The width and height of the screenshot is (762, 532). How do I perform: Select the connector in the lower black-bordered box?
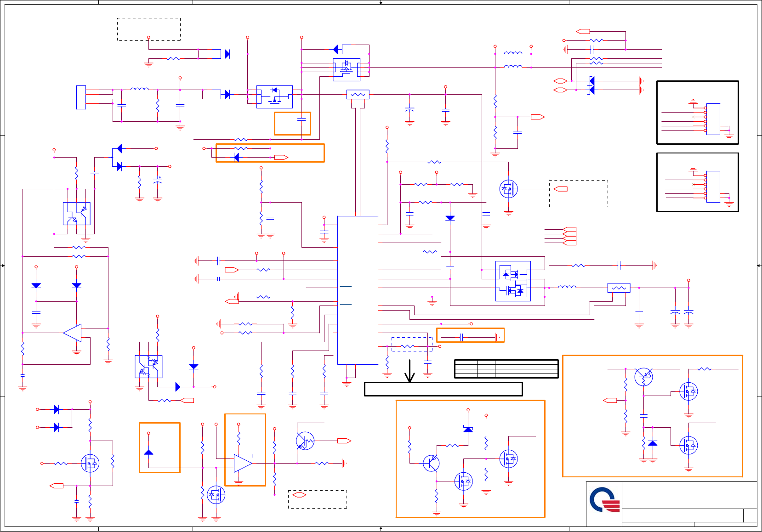[x=713, y=187]
